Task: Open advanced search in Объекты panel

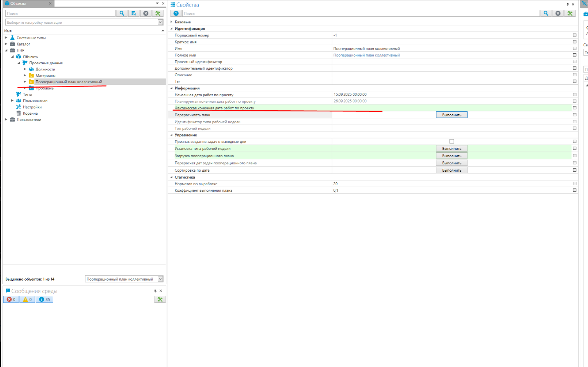Action: point(134,14)
